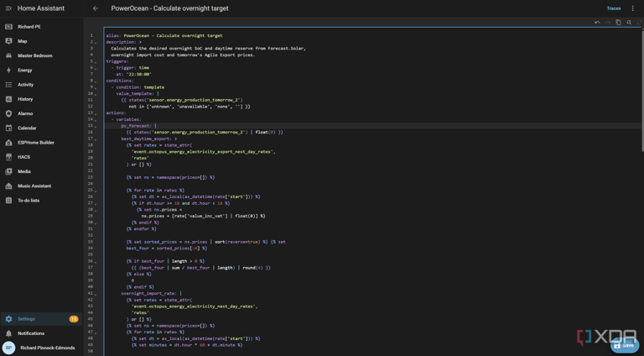
Task: Open the To-do lists clipboard icon
Action: (x=8, y=201)
